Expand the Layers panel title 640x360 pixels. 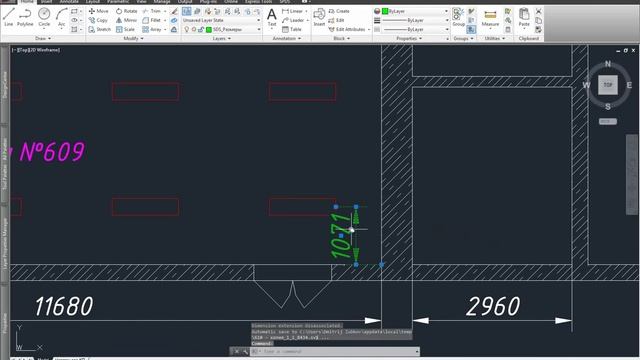click(222, 38)
